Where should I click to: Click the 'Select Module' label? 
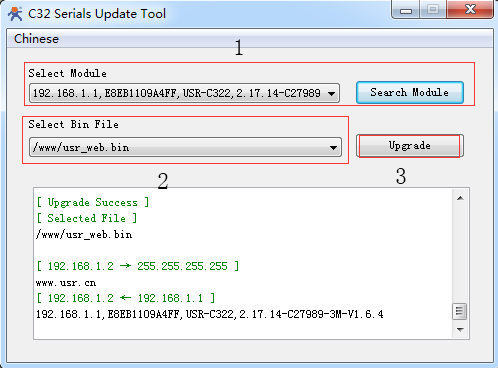(x=68, y=73)
